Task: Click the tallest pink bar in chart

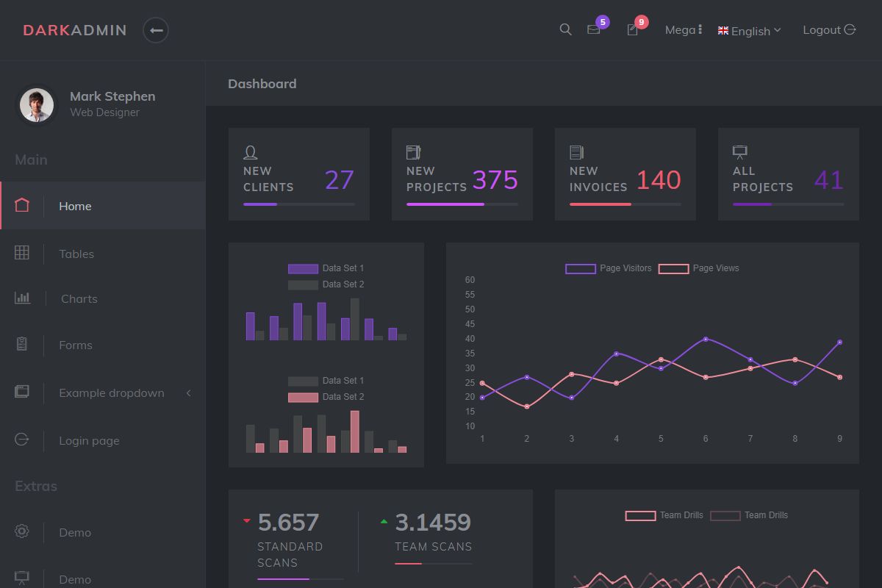Action: [x=355, y=431]
